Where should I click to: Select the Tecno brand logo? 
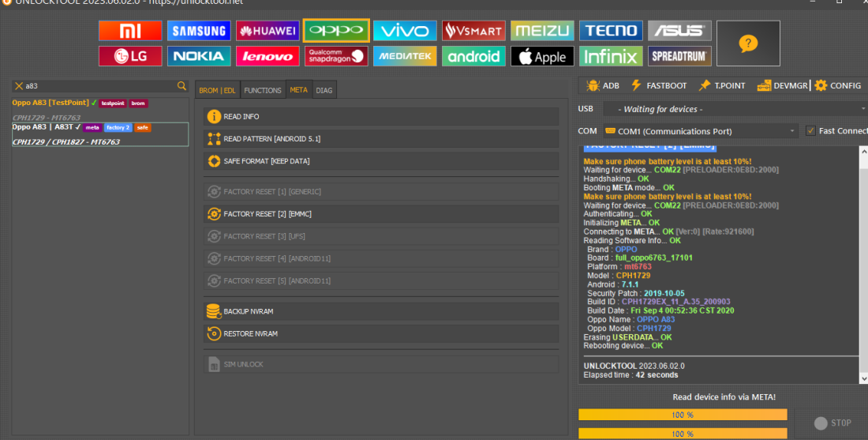click(611, 31)
